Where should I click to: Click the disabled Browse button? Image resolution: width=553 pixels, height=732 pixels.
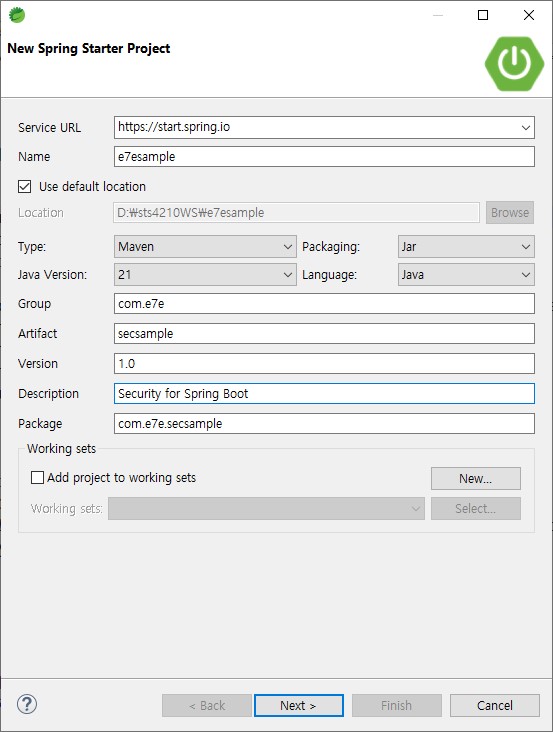click(510, 213)
